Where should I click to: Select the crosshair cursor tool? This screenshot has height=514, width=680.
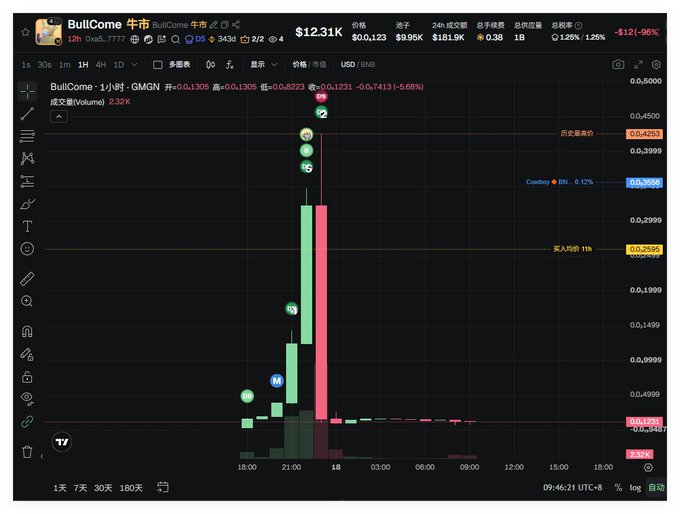click(x=27, y=92)
